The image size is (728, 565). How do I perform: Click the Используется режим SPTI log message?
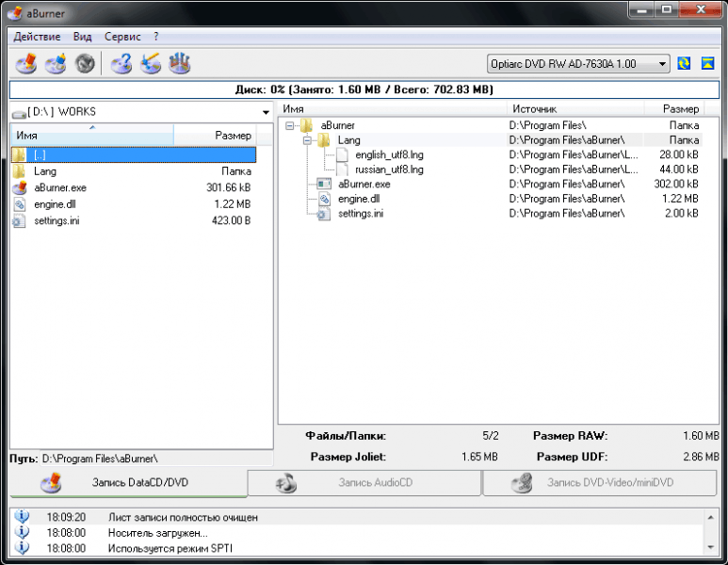[x=170, y=548]
